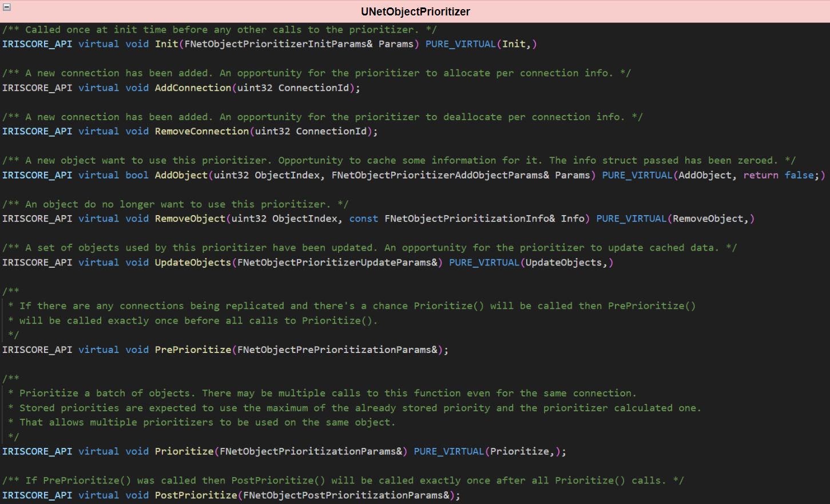The width and height of the screenshot is (830, 504).
Task: Collapse the UNetObjectPrioritizer comment box
Action: [7, 7]
